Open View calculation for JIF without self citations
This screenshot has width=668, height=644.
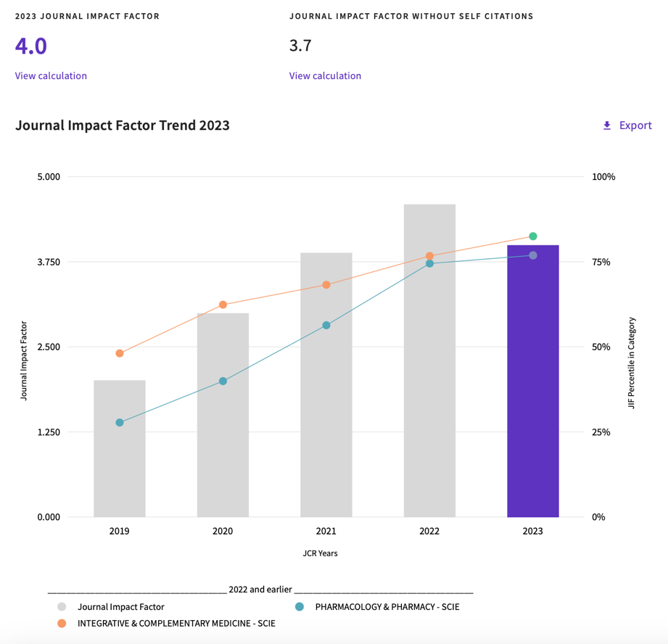pos(325,75)
